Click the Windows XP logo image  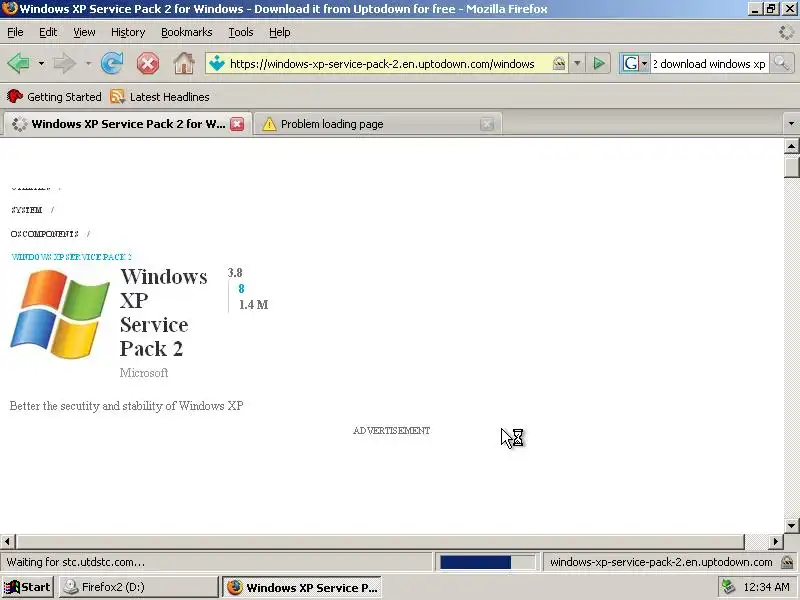tap(60, 314)
